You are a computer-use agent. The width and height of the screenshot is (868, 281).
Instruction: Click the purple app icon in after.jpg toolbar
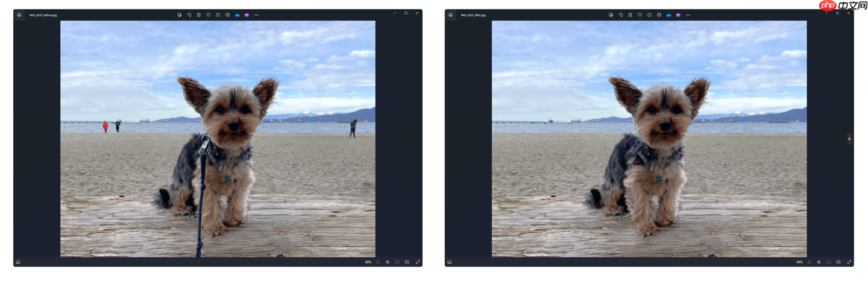[x=678, y=15]
